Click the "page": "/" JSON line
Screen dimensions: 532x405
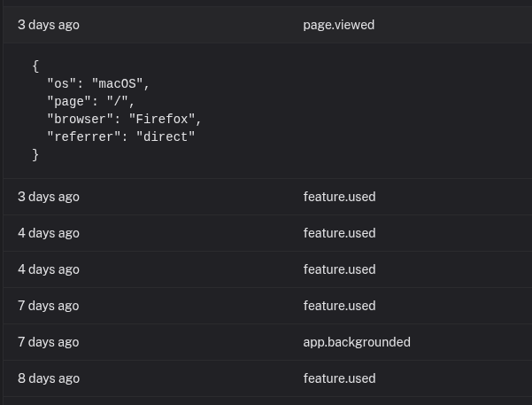point(90,101)
